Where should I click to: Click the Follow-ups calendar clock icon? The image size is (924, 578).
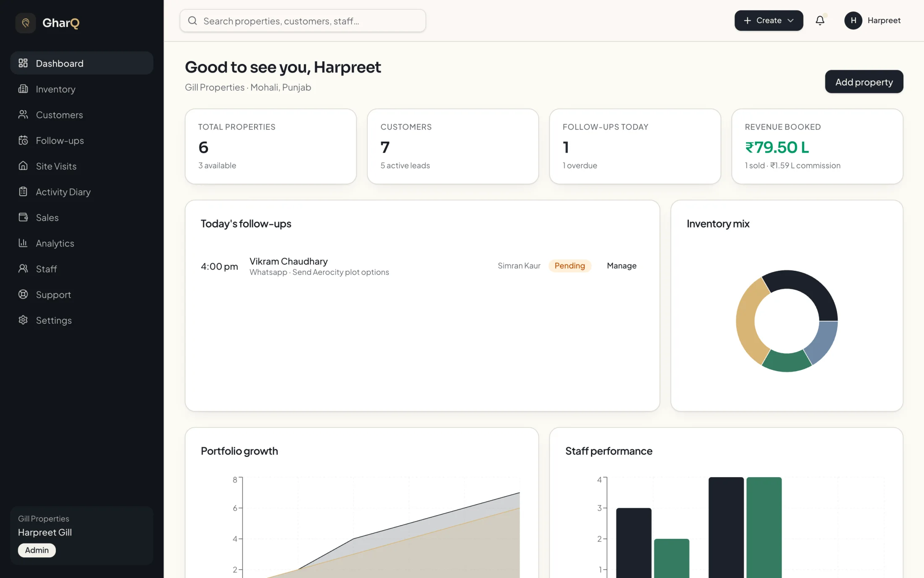click(23, 140)
